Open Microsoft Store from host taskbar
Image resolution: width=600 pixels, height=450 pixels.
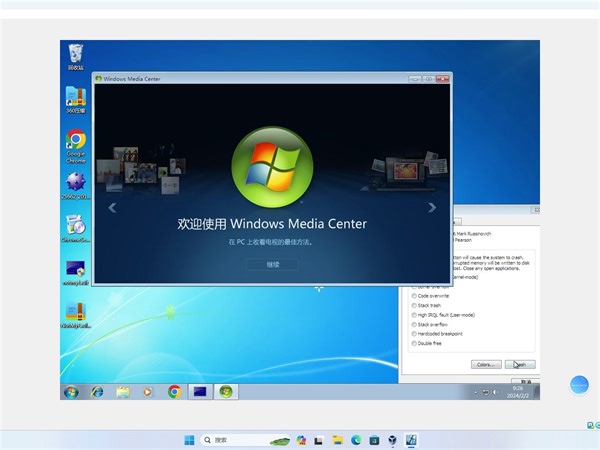coord(374,440)
